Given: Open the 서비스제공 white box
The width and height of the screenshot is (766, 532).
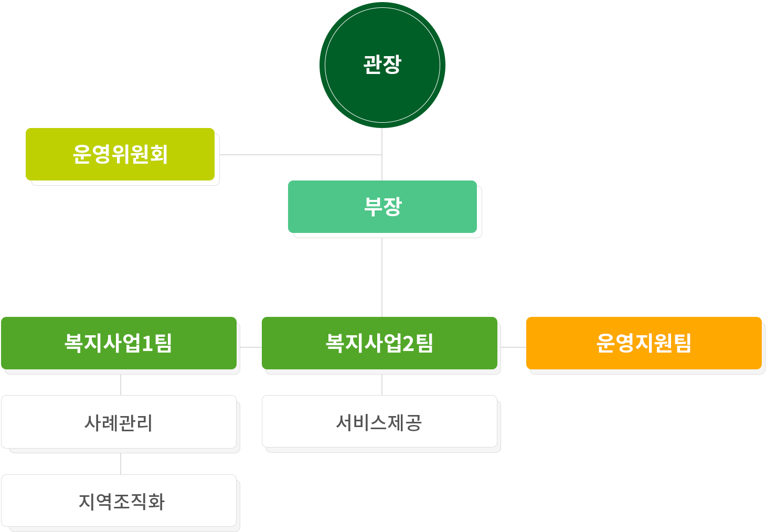Looking at the screenshot, I should [379, 422].
